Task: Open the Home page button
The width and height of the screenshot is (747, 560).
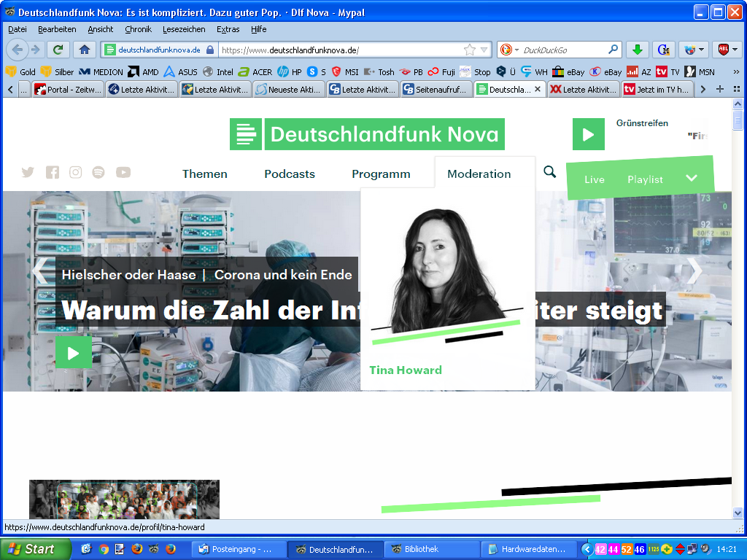Action: point(85,50)
